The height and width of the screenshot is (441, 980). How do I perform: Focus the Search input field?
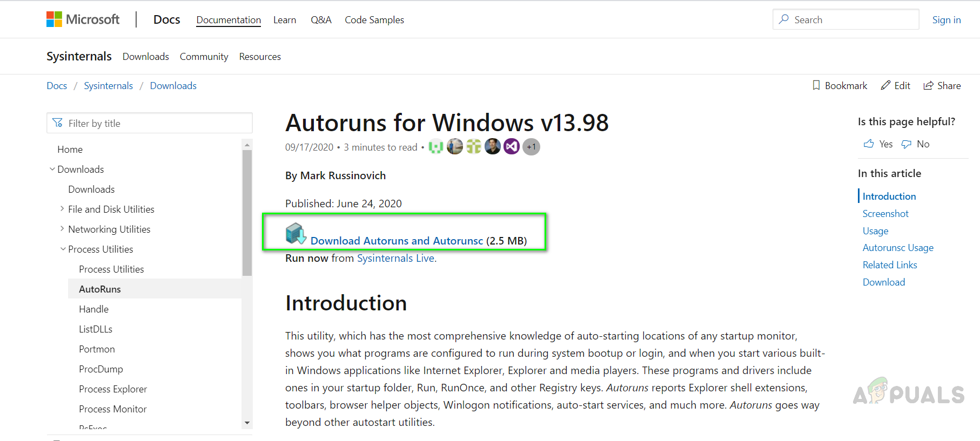tap(846, 19)
